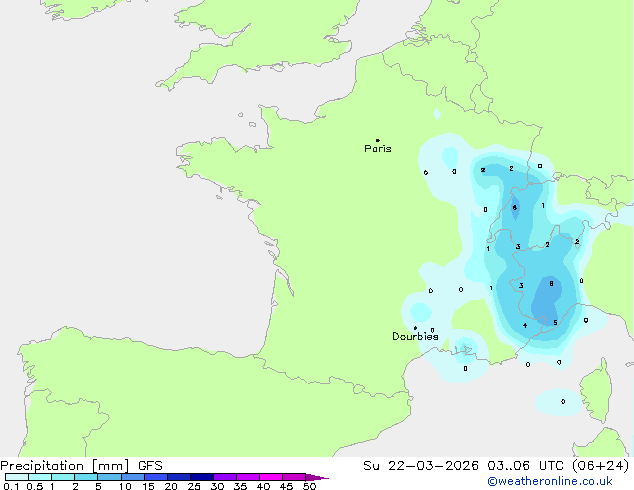
Task: Click the legend value '50'
Action: 310,486
